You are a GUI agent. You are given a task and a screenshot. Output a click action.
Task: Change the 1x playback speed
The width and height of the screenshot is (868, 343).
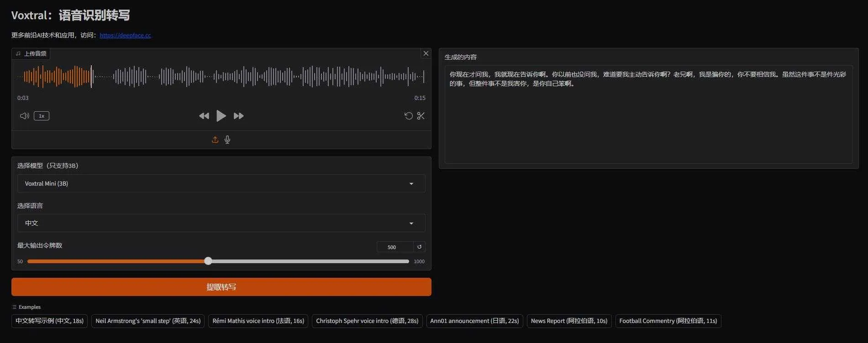42,116
